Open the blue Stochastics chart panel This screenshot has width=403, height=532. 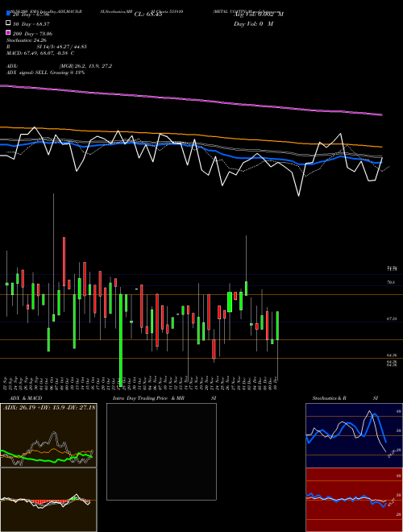coord(354,435)
